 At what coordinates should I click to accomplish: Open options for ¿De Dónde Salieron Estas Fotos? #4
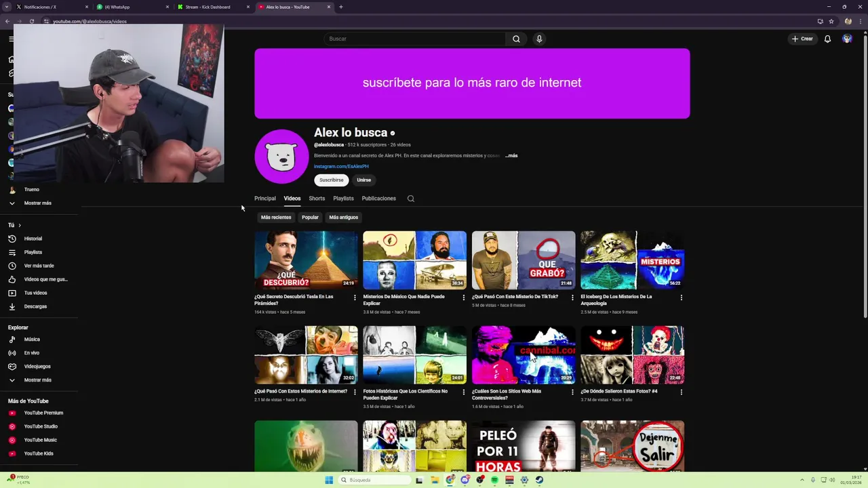[682, 392]
